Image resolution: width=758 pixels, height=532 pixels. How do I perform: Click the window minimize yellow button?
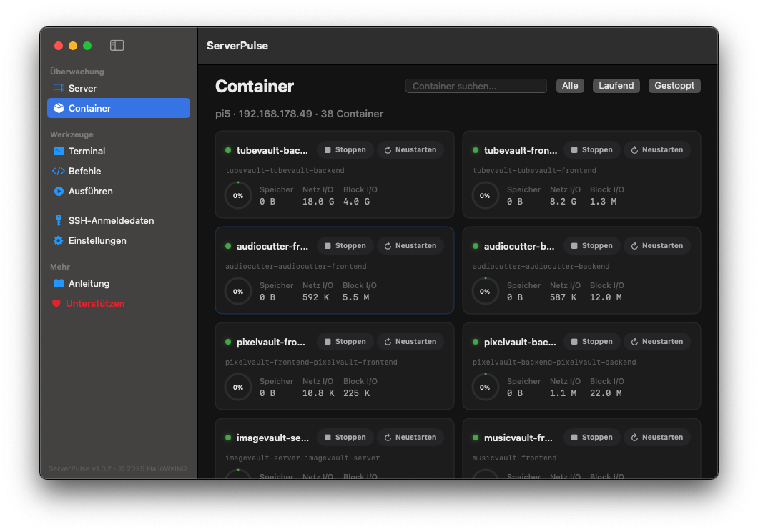[x=73, y=46]
